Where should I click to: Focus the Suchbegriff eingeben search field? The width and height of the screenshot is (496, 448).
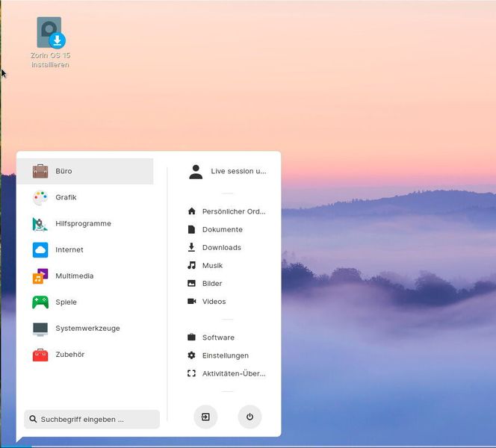tap(92, 419)
